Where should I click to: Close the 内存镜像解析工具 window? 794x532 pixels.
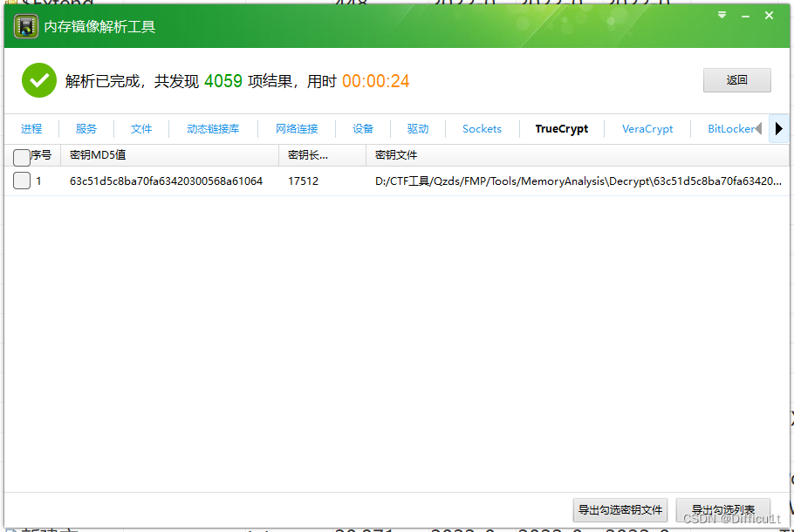(x=769, y=16)
